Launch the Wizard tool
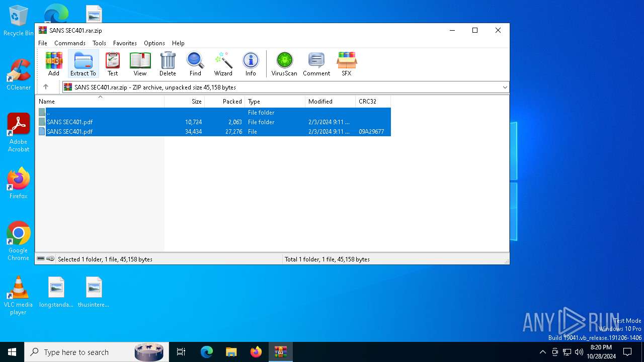The width and height of the screenshot is (644, 362). tap(223, 64)
